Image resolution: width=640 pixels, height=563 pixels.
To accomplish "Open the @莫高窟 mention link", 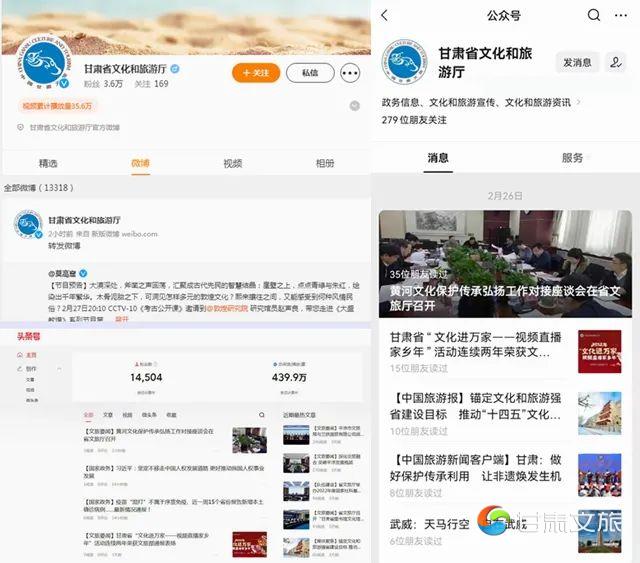I will click(62, 274).
